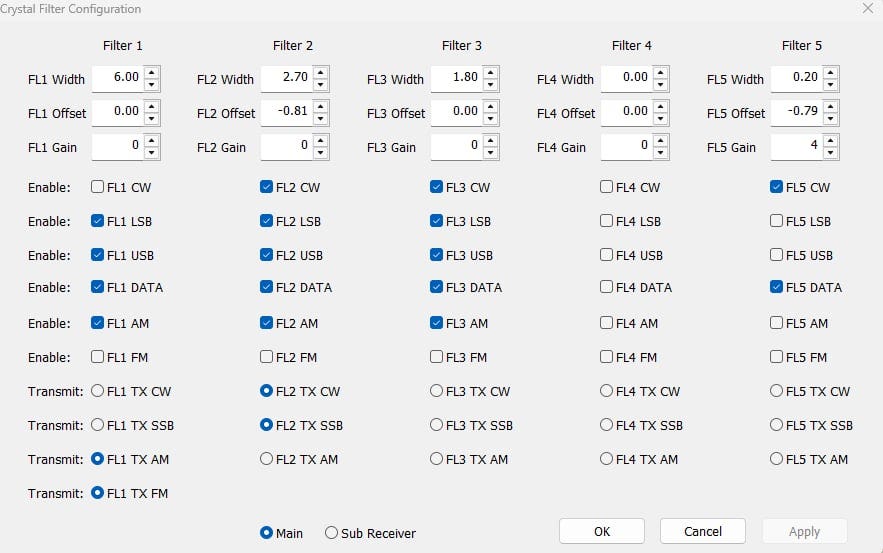
Task: Select the FL1 TX SSB radio button
Action: [97, 425]
